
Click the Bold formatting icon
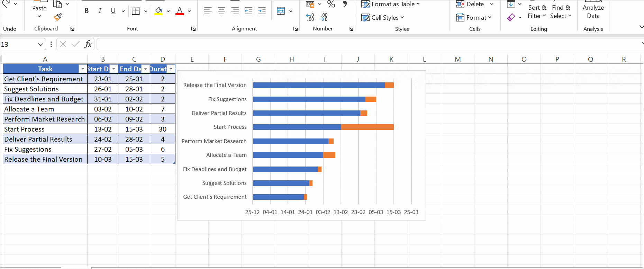click(87, 11)
